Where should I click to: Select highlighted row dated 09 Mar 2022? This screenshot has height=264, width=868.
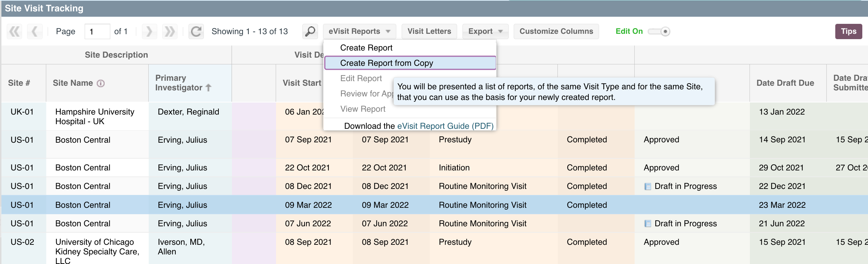tap(435, 205)
